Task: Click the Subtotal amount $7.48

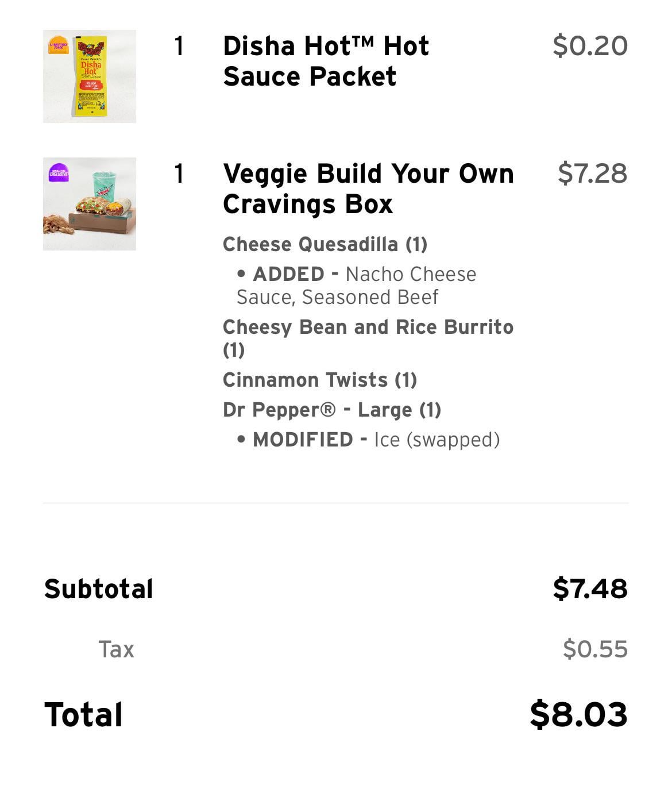Action: [590, 588]
